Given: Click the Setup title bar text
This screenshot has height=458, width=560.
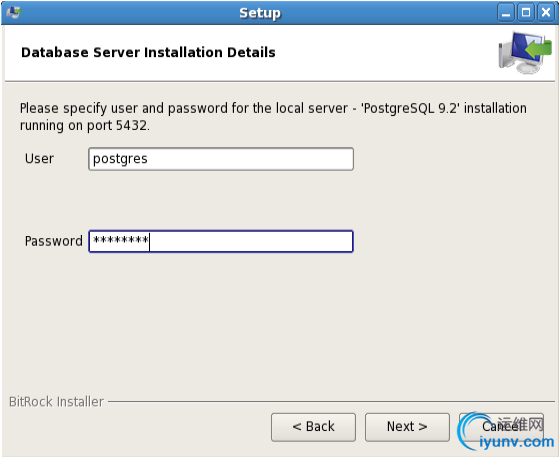Looking at the screenshot, I should tap(260, 13).
